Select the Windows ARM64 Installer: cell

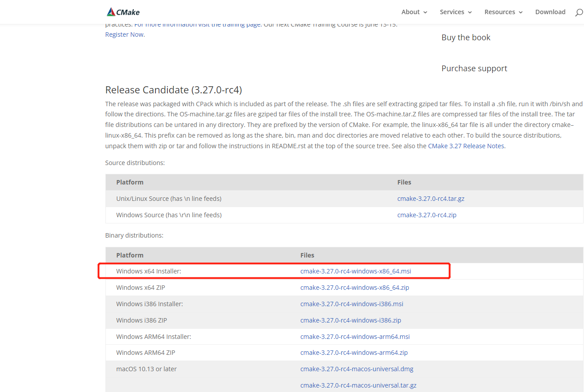click(x=154, y=337)
